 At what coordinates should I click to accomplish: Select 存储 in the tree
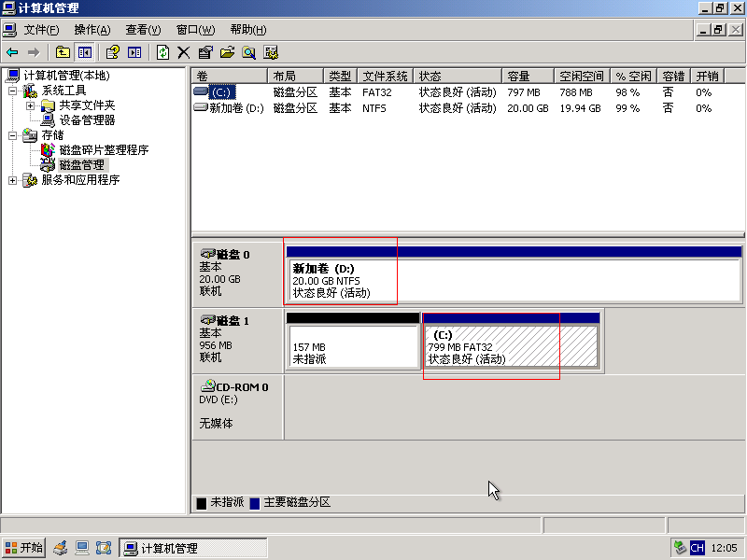coord(52,135)
